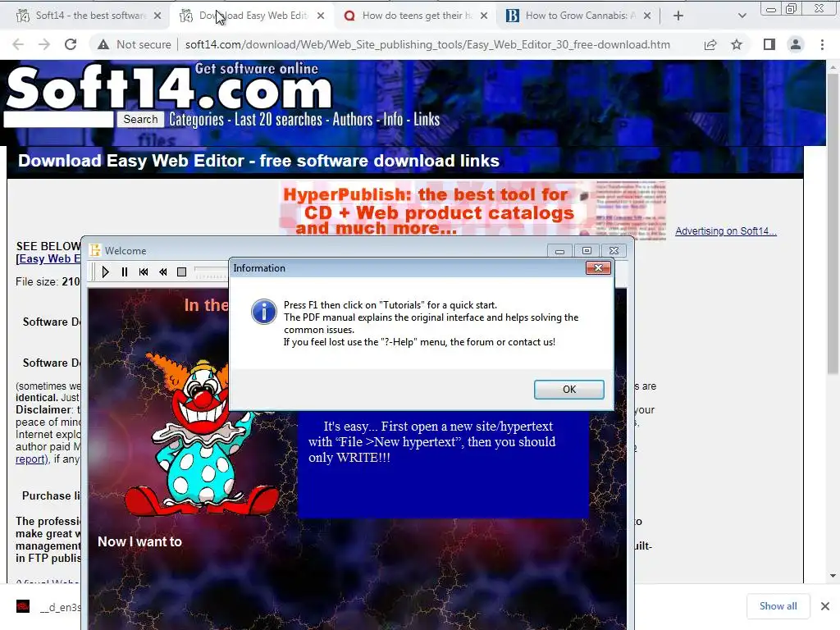Screen dimensions: 840x630
Task: Open the Categories link in header
Action: (196, 120)
